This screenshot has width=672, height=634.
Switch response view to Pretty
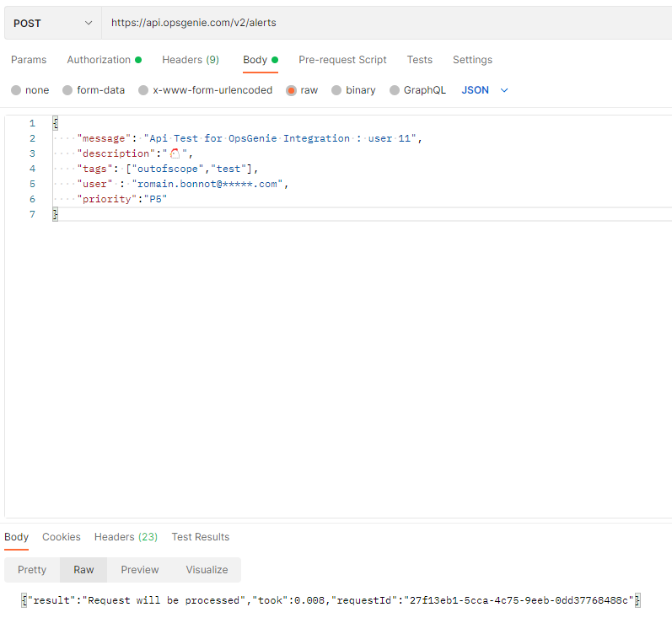tap(32, 570)
